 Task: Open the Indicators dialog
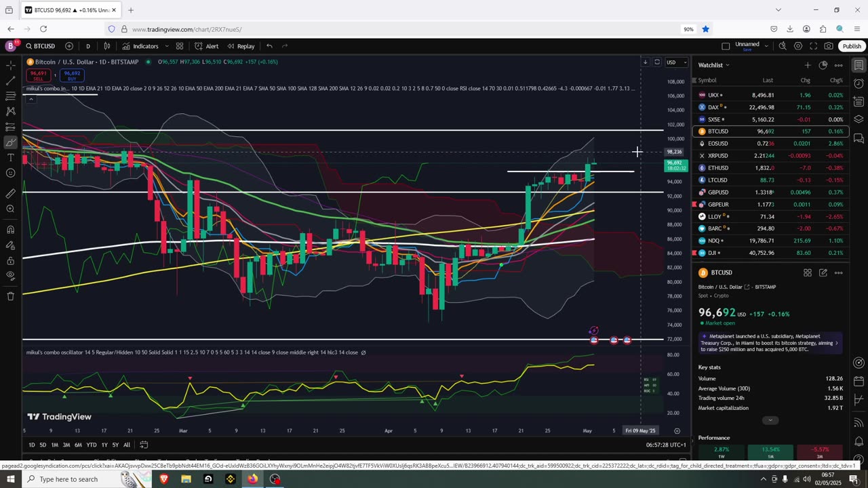pos(140,46)
